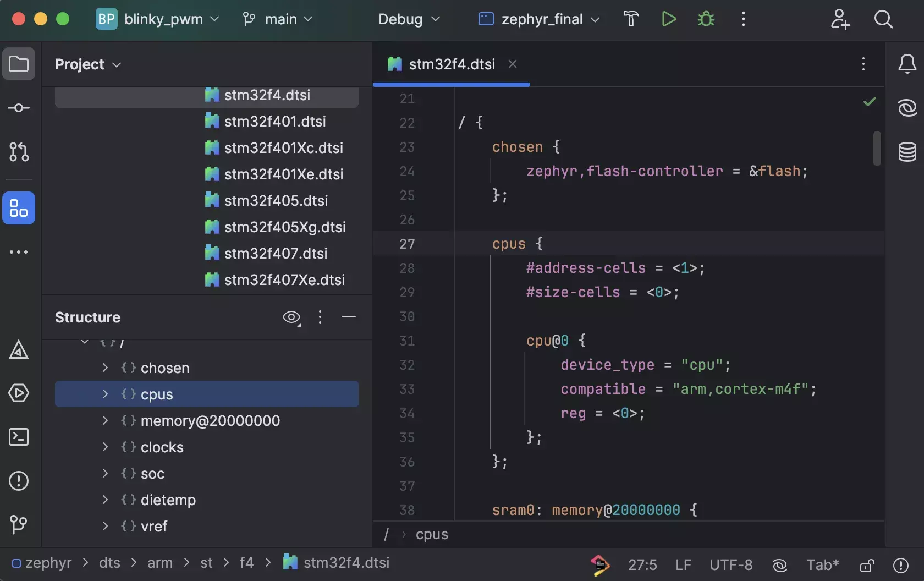The height and width of the screenshot is (581, 924).
Task: Expand the chosen node in Structure
Action: [x=105, y=368]
